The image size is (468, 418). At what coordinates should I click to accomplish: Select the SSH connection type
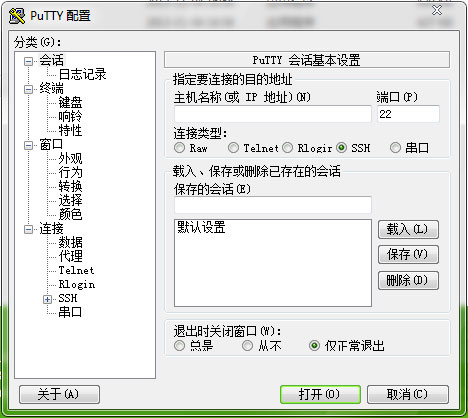coord(341,148)
